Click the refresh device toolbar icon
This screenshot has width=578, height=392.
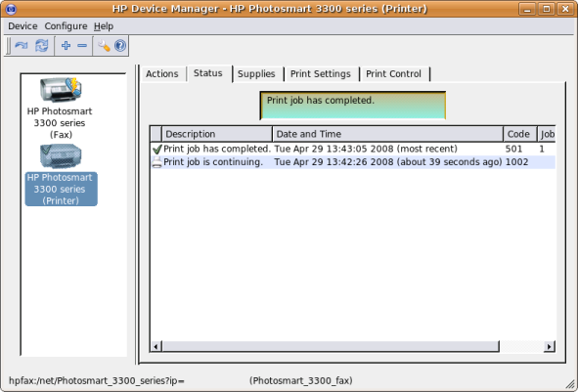[x=22, y=46]
